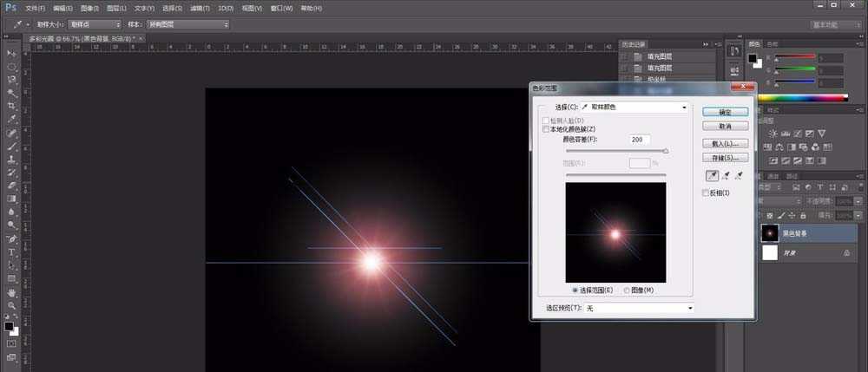The width and height of the screenshot is (868, 372).
Task: Select the Move tool in toolbar
Action: tap(11, 54)
